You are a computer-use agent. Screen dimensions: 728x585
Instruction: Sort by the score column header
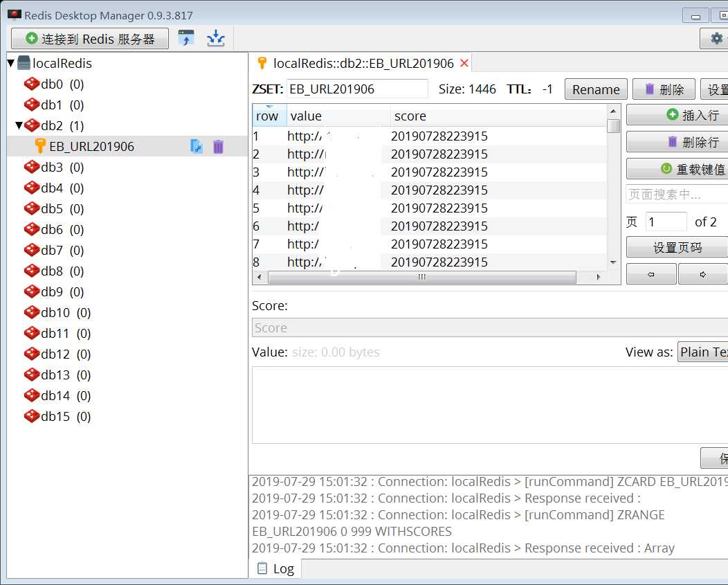point(498,116)
